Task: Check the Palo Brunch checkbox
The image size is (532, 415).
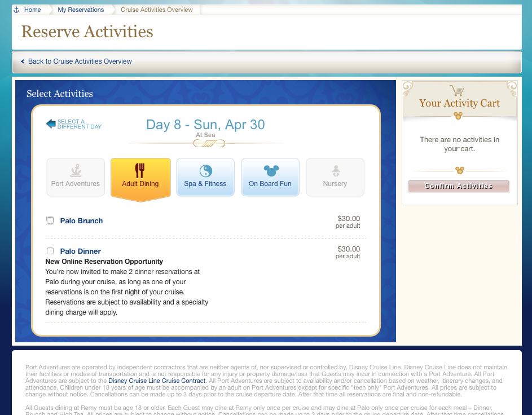Action: [x=50, y=220]
